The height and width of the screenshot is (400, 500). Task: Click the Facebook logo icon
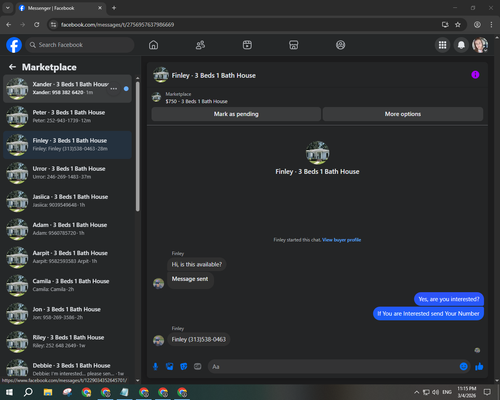(14, 45)
